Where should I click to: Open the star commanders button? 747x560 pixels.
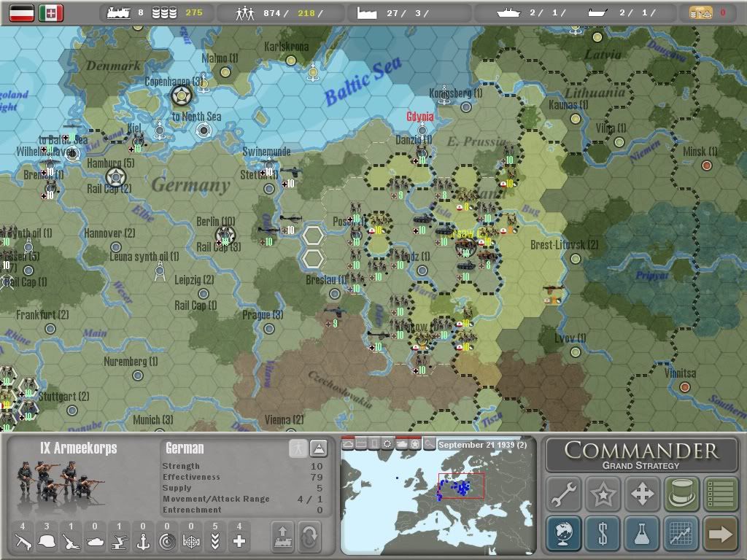click(603, 494)
